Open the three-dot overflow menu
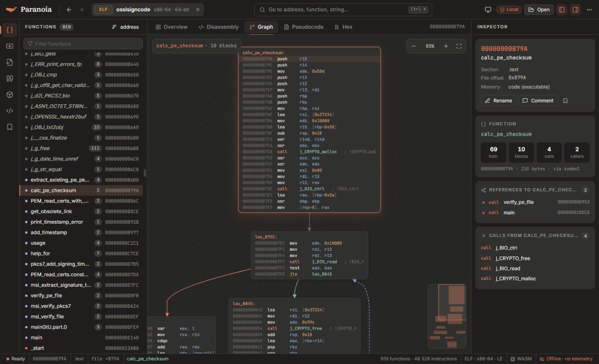Image resolution: width=599 pixels, height=364 pixels. 589,9
